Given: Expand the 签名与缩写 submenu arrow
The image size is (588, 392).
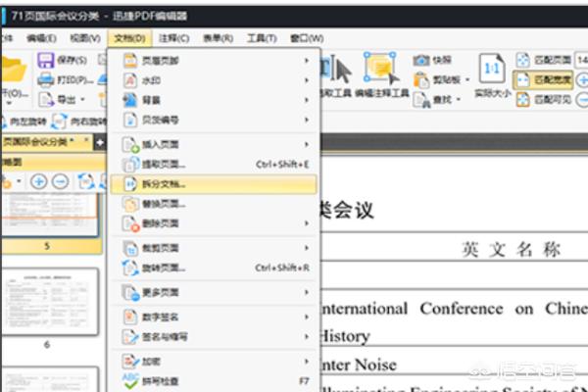Looking at the screenshot, I should coord(307,337).
